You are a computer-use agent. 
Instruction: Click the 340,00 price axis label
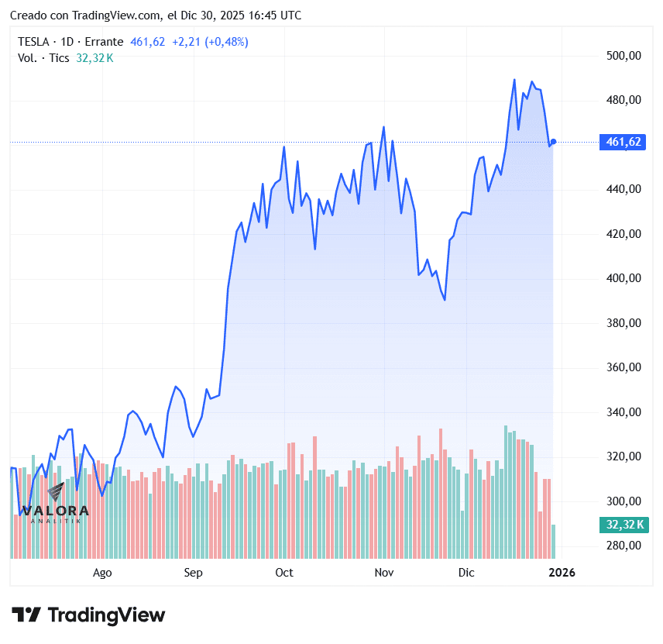[x=623, y=412]
